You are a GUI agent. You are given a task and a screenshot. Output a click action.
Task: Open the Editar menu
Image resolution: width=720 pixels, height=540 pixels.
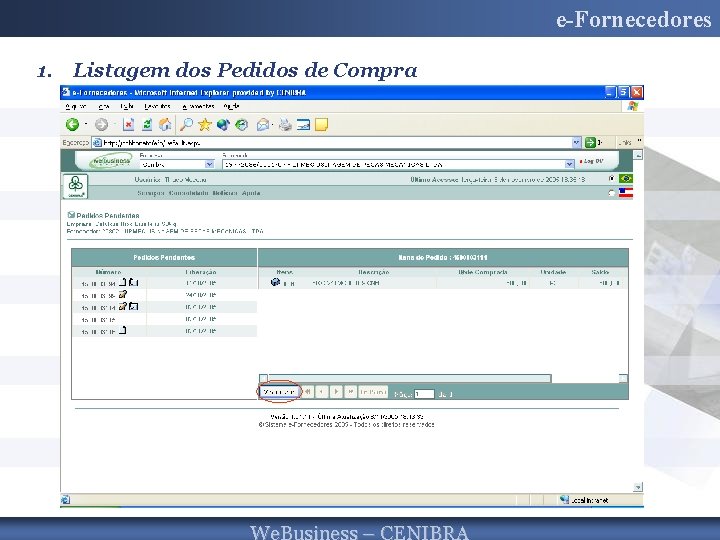click(104, 107)
